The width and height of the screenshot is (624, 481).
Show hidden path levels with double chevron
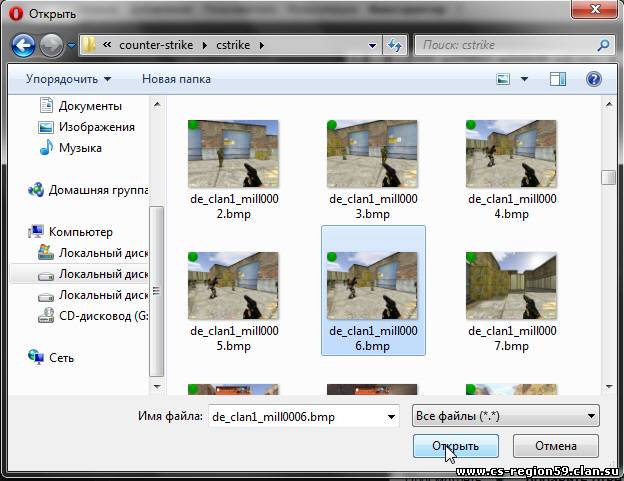point(107,45)
